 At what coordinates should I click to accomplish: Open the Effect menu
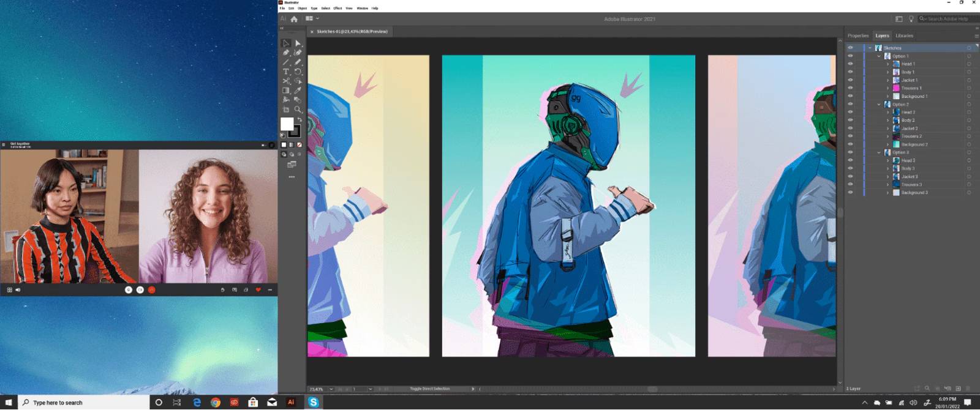tap(337, 9)
